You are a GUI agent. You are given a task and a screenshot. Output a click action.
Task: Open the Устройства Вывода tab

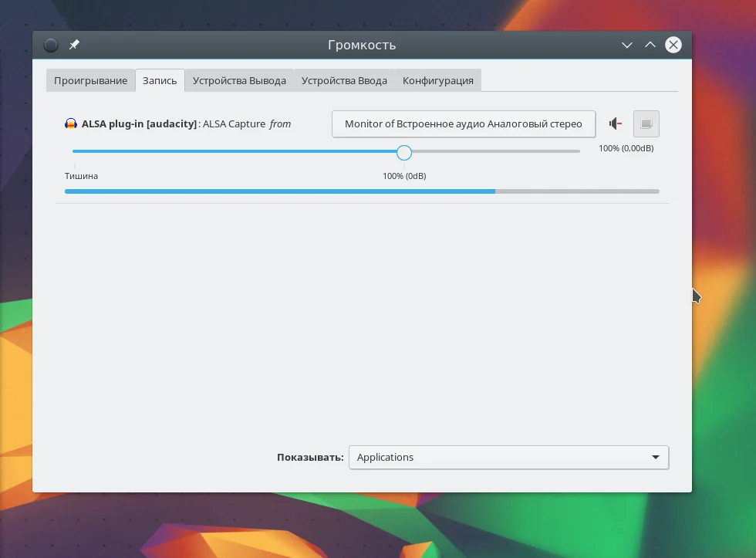239,80
